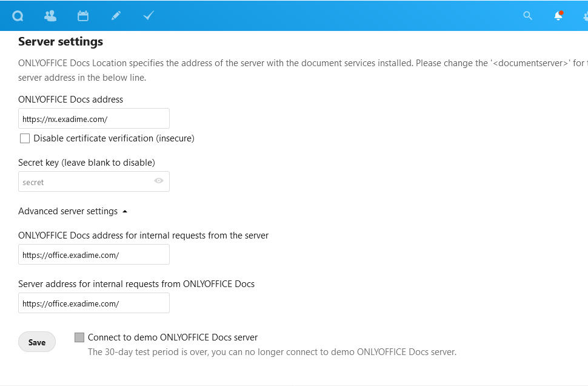Viewport: 588px width, 386px height.
Task: Focus the Secret key input field
Action: coord(94,181)
